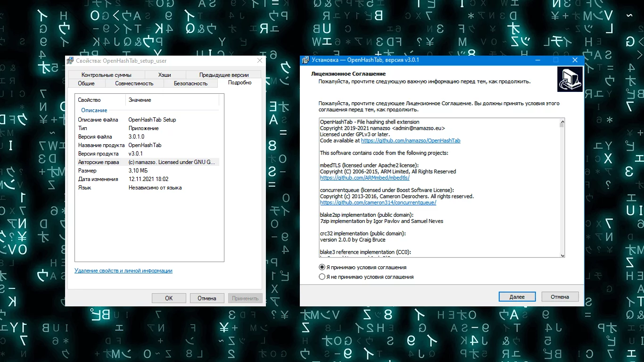The height and width of the screenshot is (362, 644).
Task: Close the OpenHashTab setup wizard
Action: click(575, 60)
